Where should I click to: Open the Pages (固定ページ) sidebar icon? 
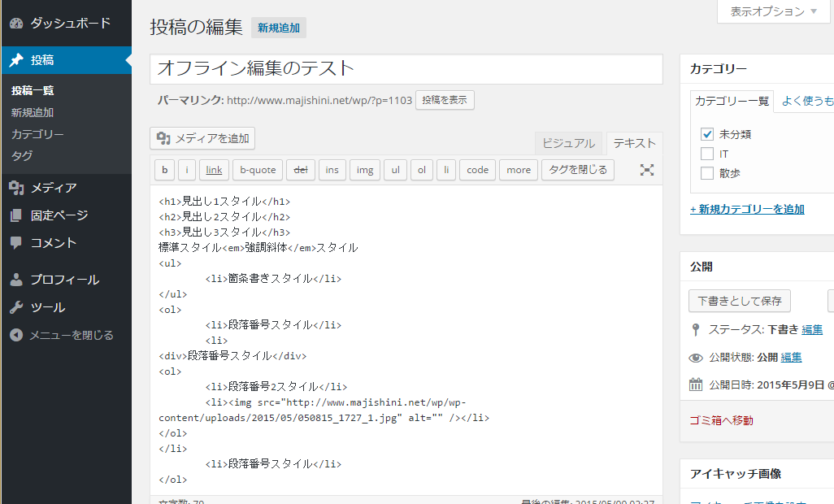[x=15, y=215]
